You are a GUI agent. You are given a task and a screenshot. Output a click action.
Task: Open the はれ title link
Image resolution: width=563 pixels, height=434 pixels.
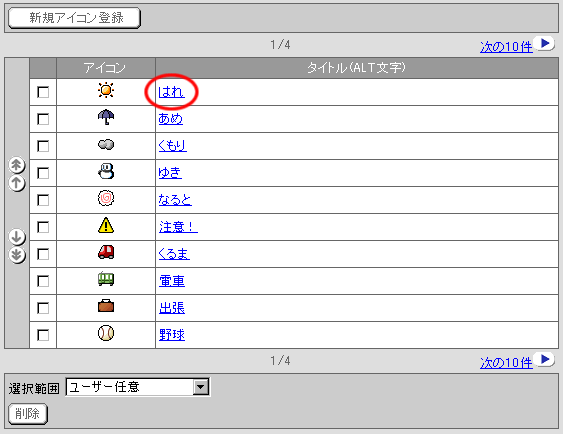pos(171,92)
